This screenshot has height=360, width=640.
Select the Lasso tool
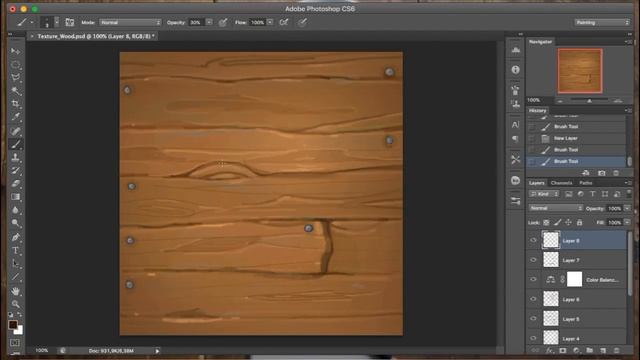[16, 78]
